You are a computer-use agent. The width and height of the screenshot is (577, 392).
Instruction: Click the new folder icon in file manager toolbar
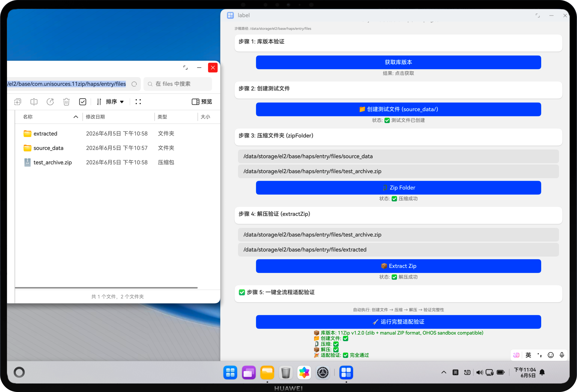(x=18, y=102)
